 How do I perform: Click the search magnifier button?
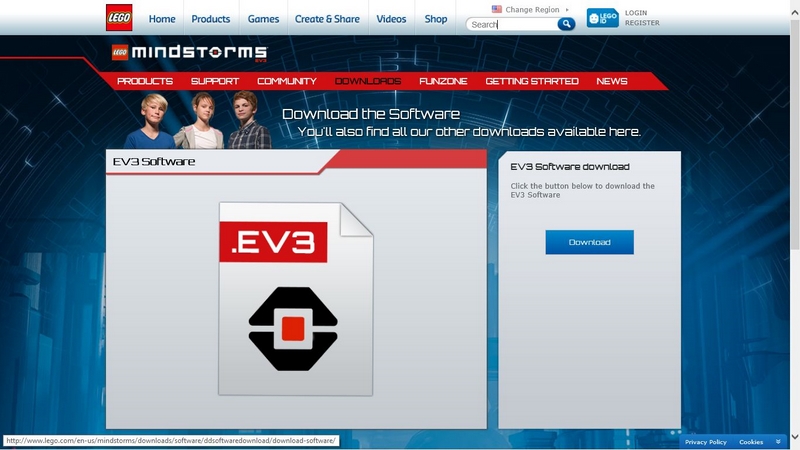point(566,23)
